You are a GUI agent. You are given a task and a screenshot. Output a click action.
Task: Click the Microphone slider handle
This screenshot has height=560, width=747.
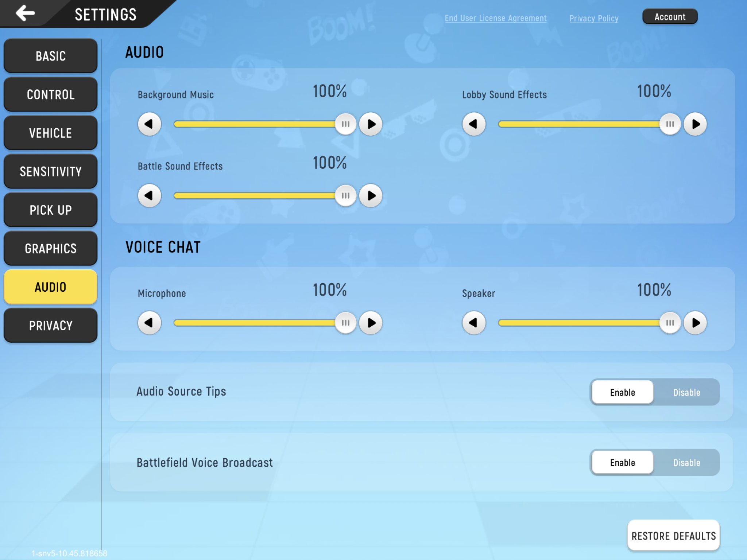pyautogui.click(x=345, y=323)
